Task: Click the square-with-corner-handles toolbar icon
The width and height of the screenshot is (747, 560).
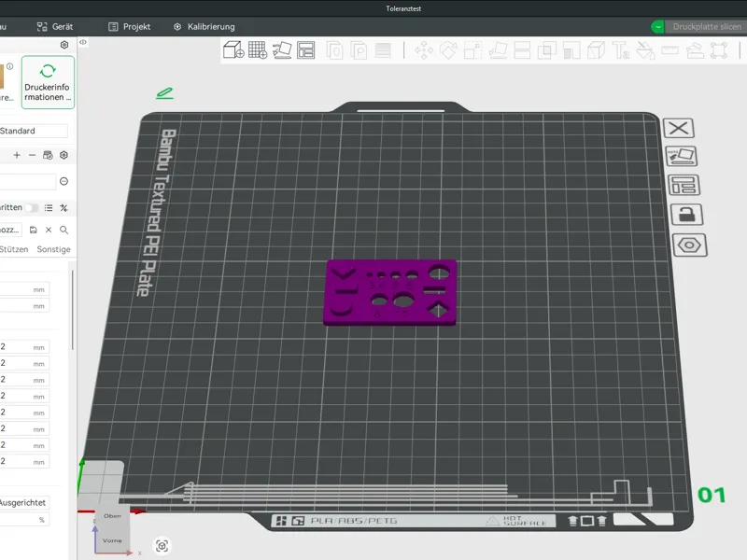Action: (x=719, y=50)
